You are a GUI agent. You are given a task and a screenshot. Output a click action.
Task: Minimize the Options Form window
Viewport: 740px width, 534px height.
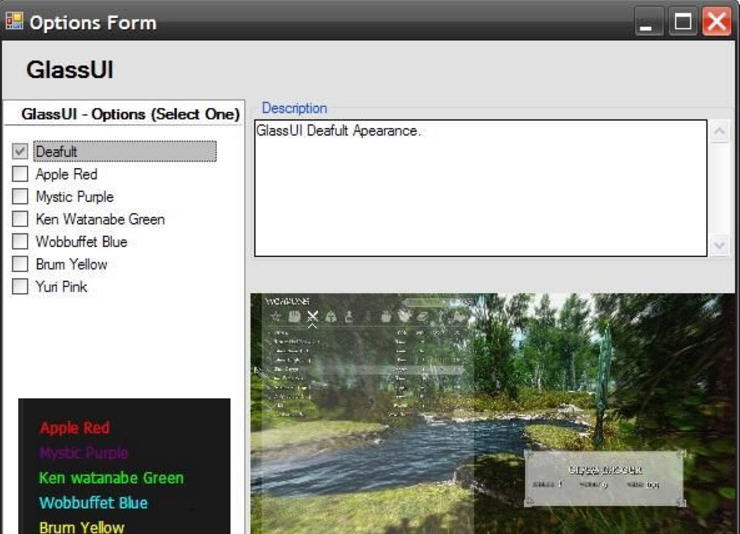click(x=649, y=22)
